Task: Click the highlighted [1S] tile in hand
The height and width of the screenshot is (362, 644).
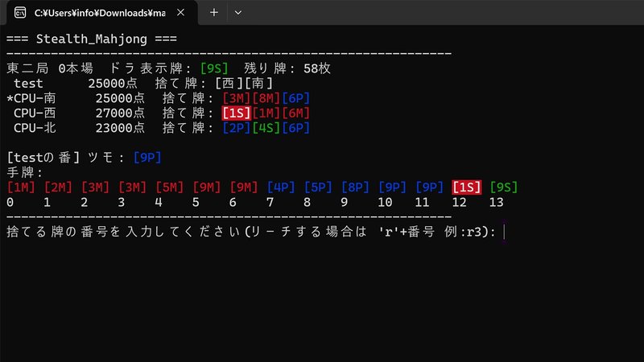Action: pos(467,187)
